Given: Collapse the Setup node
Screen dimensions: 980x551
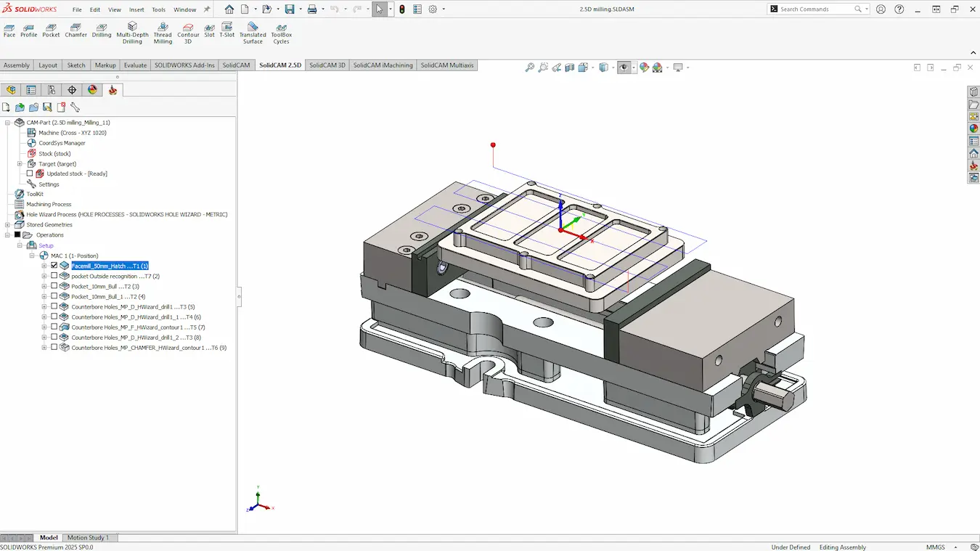Looking at the screenshot, I should click(x=20, y=245).
